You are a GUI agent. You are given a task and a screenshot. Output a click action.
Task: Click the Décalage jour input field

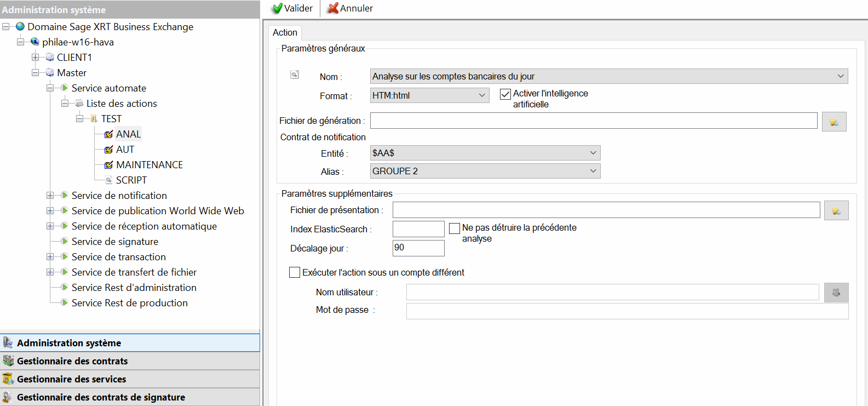(x=418, y=248)
